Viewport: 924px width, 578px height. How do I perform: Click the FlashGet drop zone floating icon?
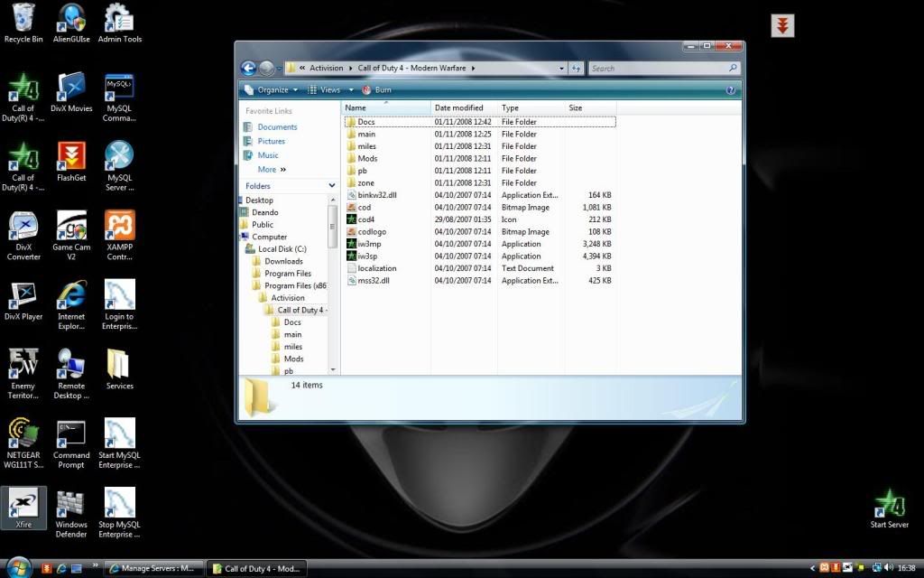(782, 25)
